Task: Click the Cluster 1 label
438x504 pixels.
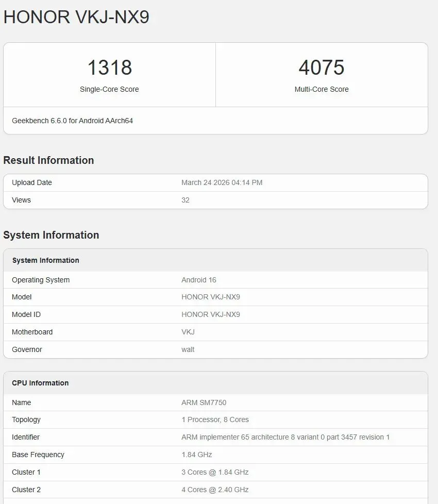Action: pos(26,472)
